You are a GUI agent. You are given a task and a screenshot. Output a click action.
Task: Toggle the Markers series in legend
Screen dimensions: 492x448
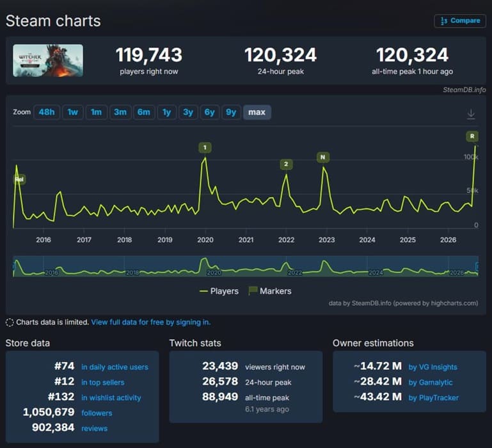[270, 291]
